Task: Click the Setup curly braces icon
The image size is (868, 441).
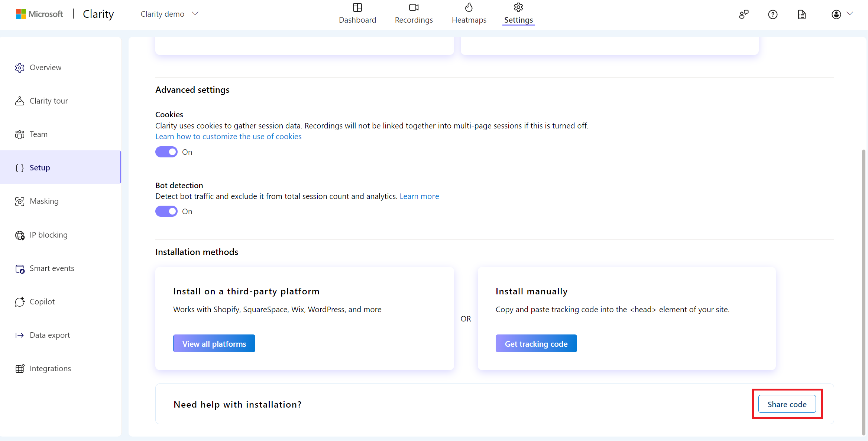Action: coord(20,168)
